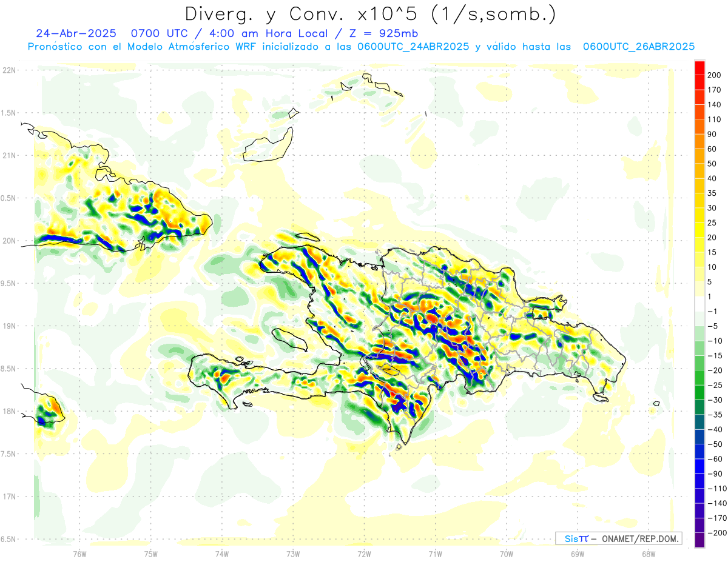Click the 71W longitude label
This screenshot has height=562, width=728.
click(x=435, y=554)
